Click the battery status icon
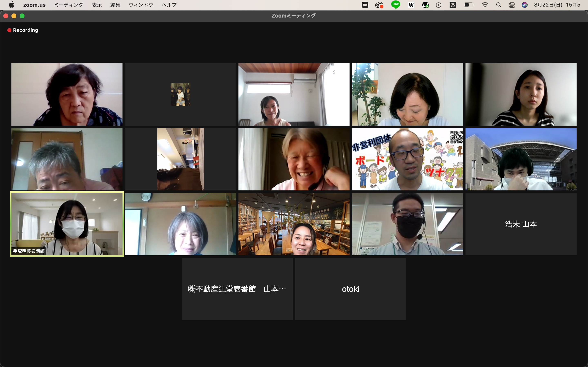588x367 pixels. click(469, 5)
